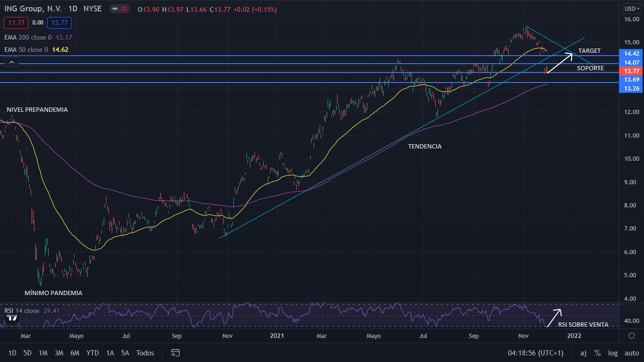Viewport: 644px width, 362px height.
Task: Open chart settings gear icon
Action: pyautogui.click(x=632, y=335)
